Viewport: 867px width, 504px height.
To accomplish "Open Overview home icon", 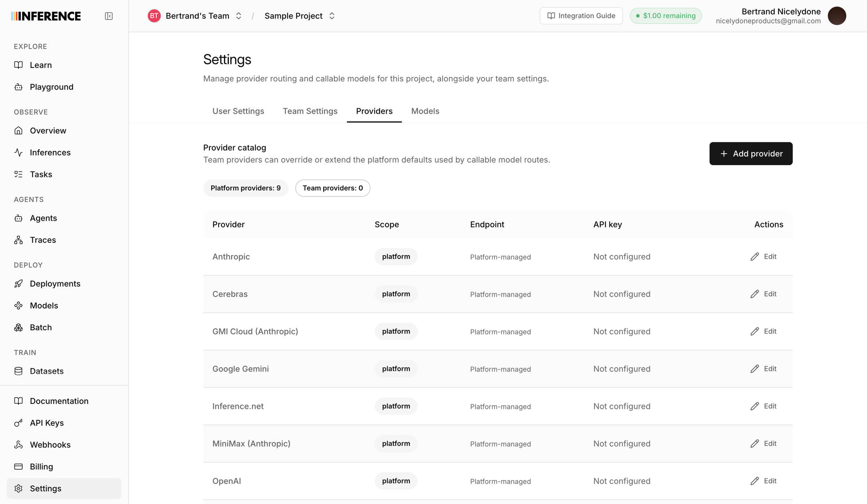I will (18, 130).
